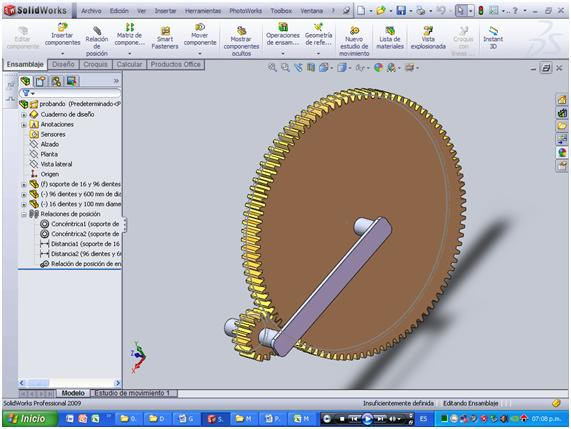Click the Windows Inicio start button

coord(29,419)
